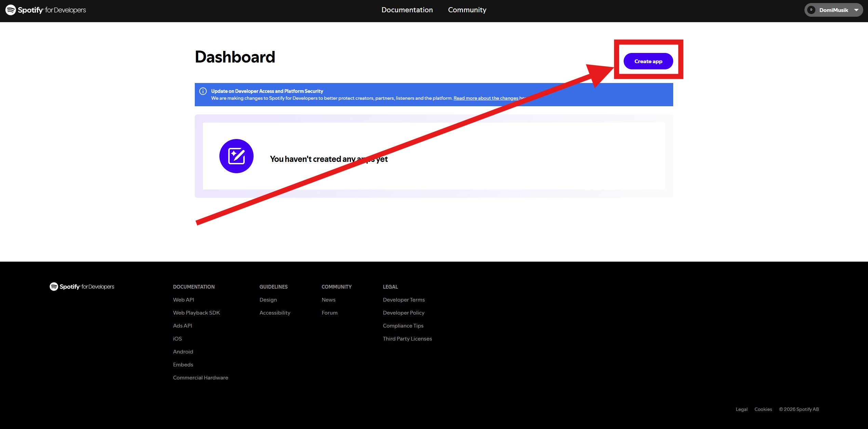The width and height of the screenshot is (868, 429).
Task: Click the Spotify for Developers logo in header
Action: (x=45, y=10)
